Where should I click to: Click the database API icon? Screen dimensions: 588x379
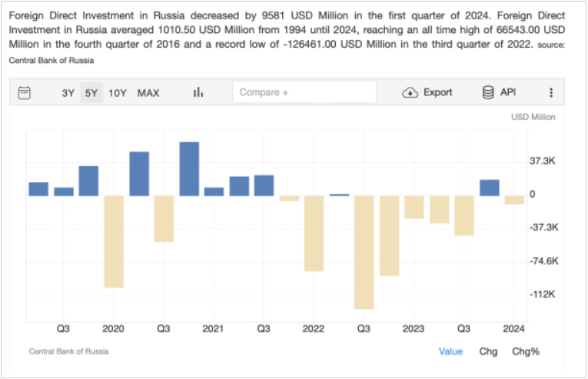tap(488, 92)
